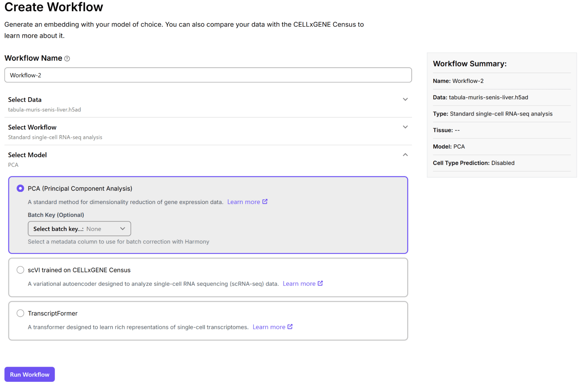
Task: Open scVI Learn more link
Action: [299, 284]
